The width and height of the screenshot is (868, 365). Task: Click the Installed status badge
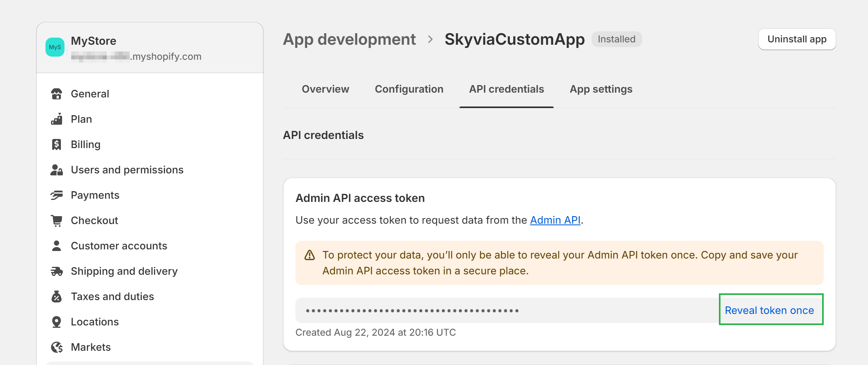(616, 39)
